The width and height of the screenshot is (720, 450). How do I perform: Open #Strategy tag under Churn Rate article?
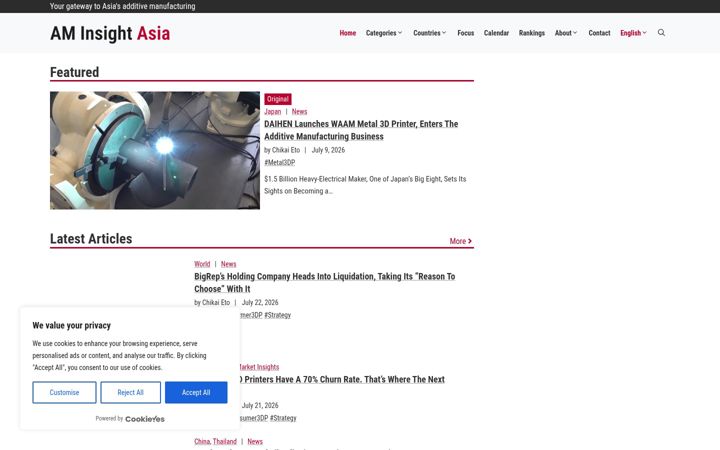coord(283,418)
